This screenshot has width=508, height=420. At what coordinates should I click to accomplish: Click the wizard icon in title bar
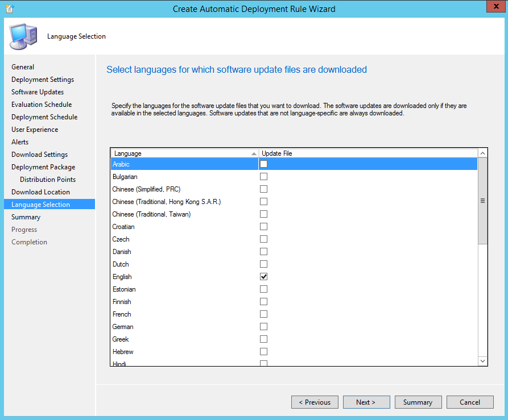tap(9, 9)
